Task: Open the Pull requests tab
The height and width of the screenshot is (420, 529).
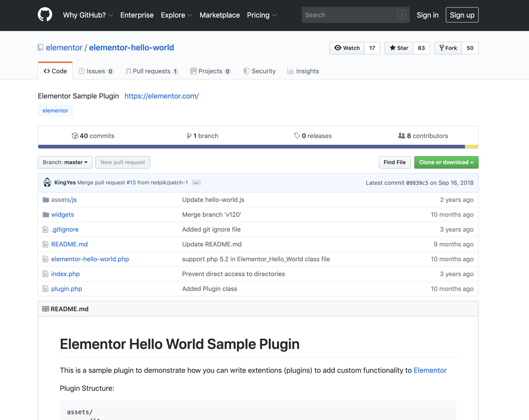Action: click(152, 71)
